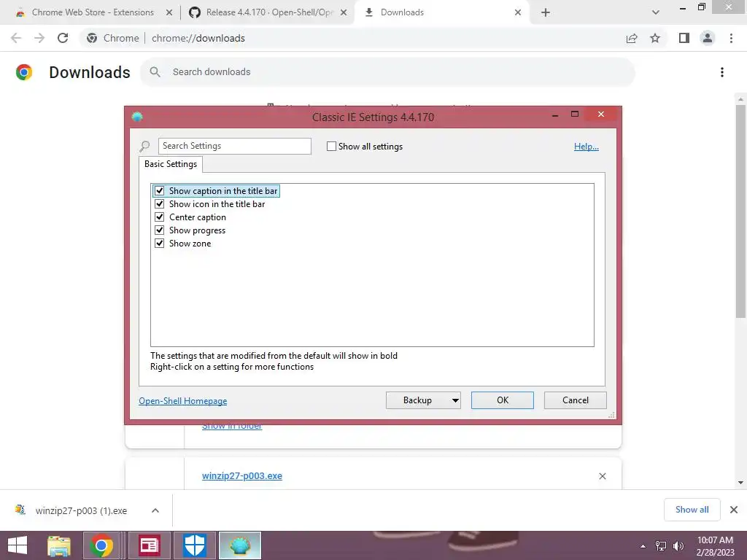The image size is (747, 560).
Task: Click the OK button
Action: pyautogui.click(x=502, y=400)
